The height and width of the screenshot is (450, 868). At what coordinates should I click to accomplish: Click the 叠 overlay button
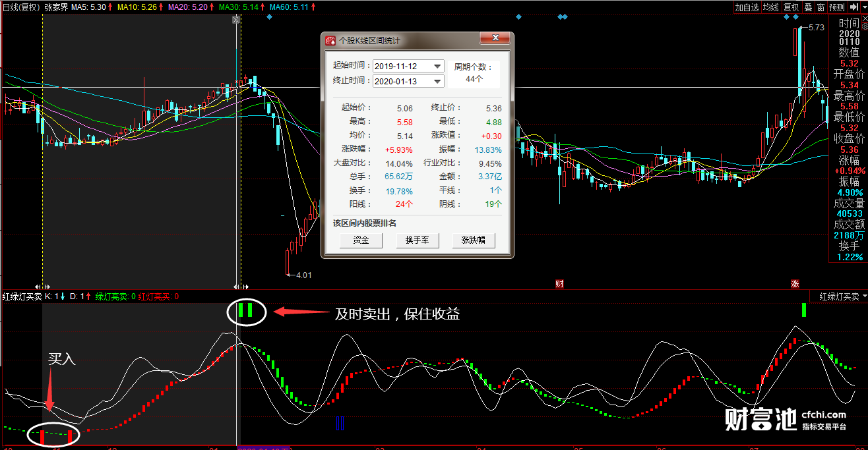[808, 7]
